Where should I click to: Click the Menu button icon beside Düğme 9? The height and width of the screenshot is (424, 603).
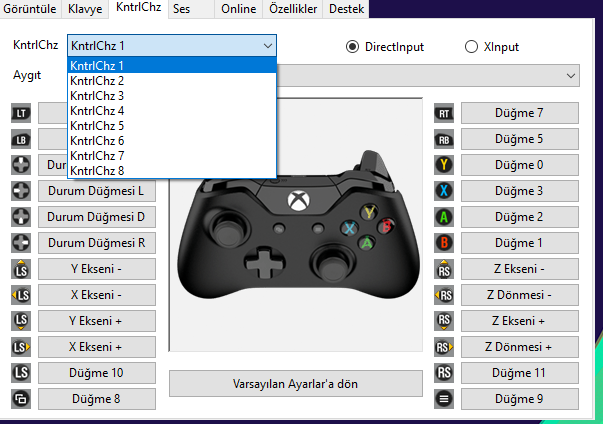coord(444,399)
